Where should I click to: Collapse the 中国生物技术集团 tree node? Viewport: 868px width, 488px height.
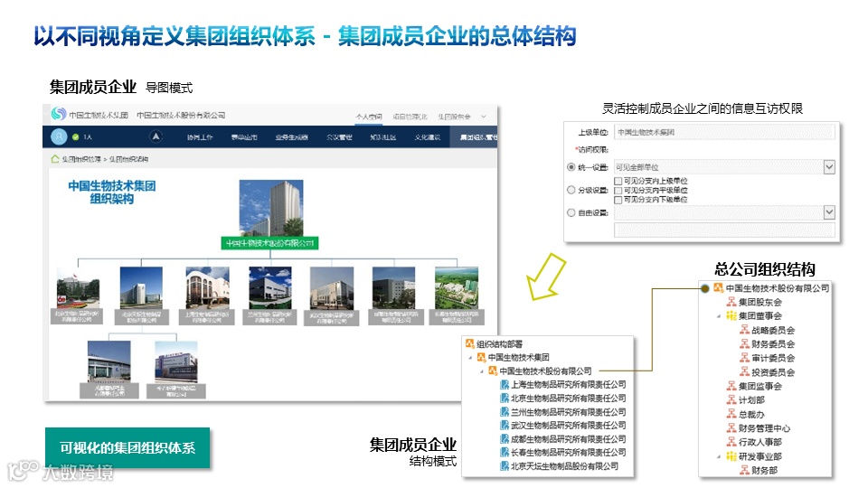pyautogui.click(x=470, y=358)
